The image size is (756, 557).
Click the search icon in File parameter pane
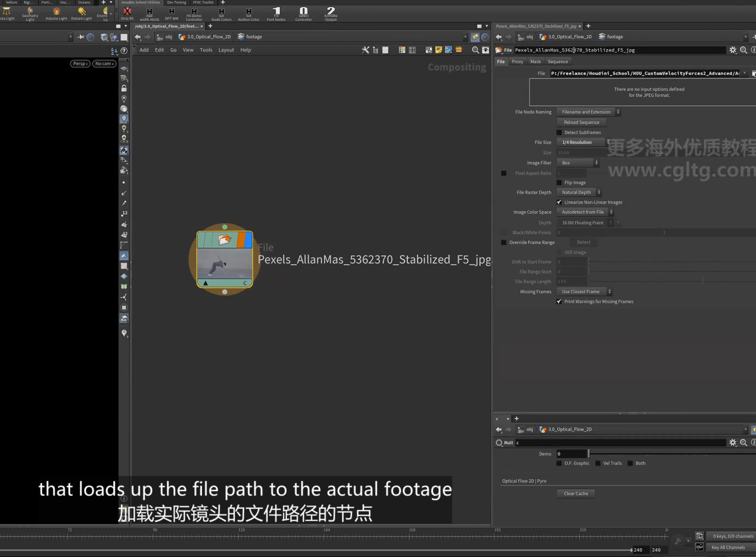point(743,50)
